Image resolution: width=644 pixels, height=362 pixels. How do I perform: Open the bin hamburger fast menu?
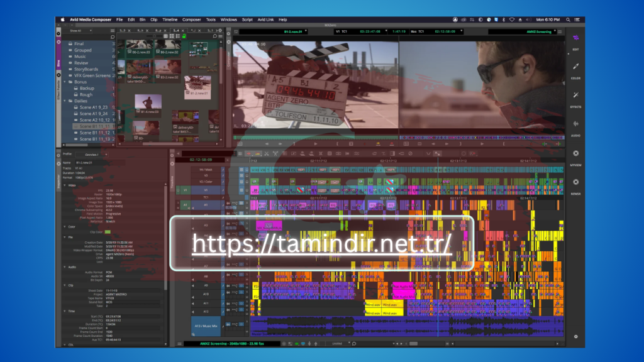[x=221, y=36]
